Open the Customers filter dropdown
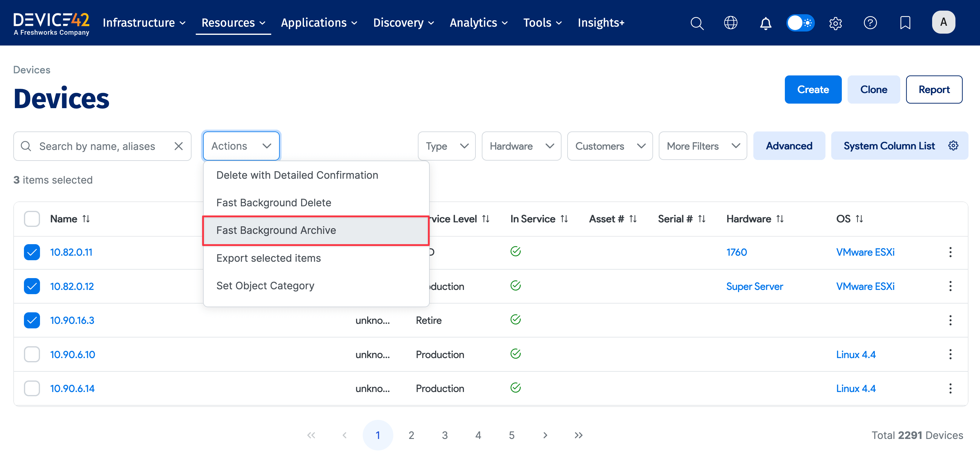Viewport: 980px width, 475px height. click(609, 146)
